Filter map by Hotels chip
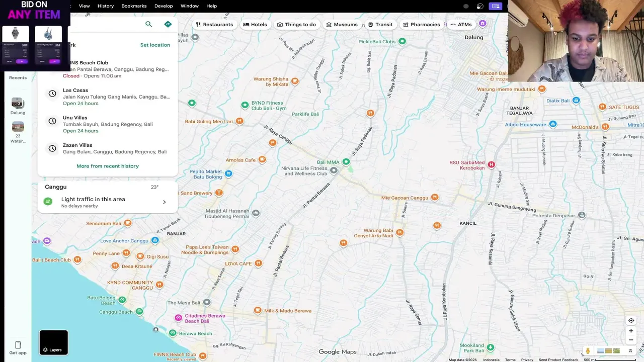 coord(255,24)
